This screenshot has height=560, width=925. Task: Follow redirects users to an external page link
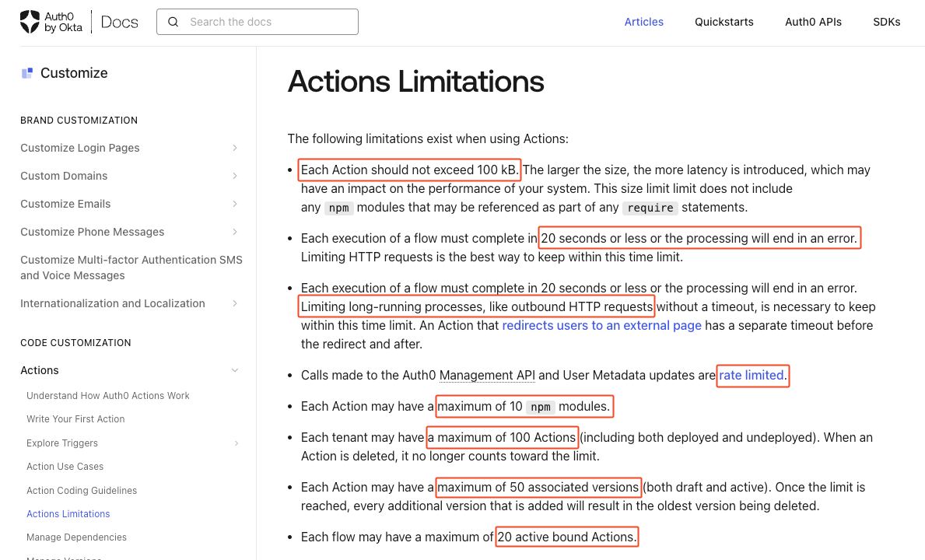pyautogui.click(x=601, y=325)
